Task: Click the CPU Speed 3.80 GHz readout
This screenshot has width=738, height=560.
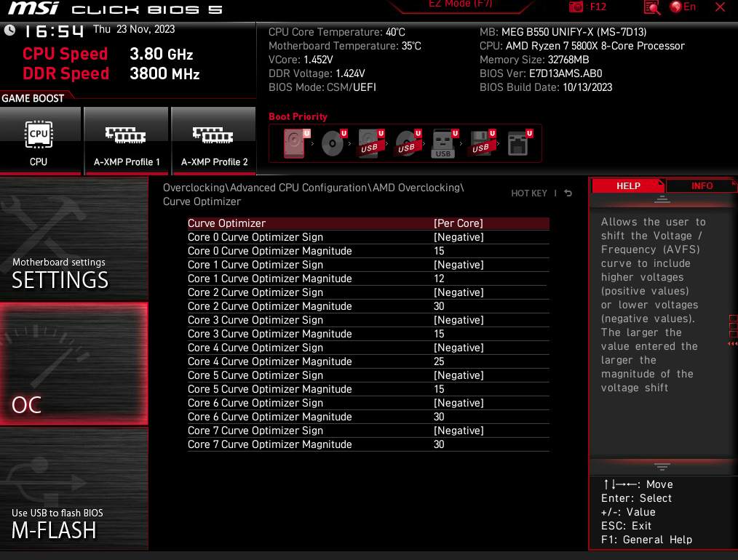Action: click(x=108, y=54)
